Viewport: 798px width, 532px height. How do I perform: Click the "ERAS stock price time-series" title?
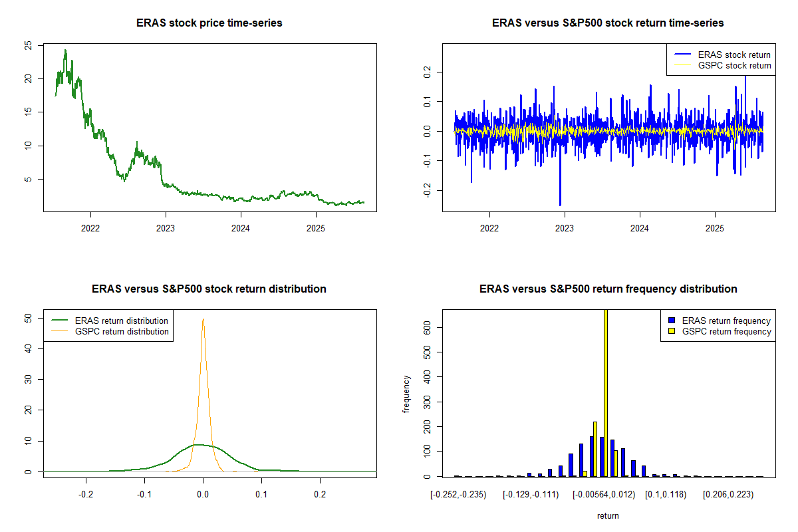click(x=209, y=23)
